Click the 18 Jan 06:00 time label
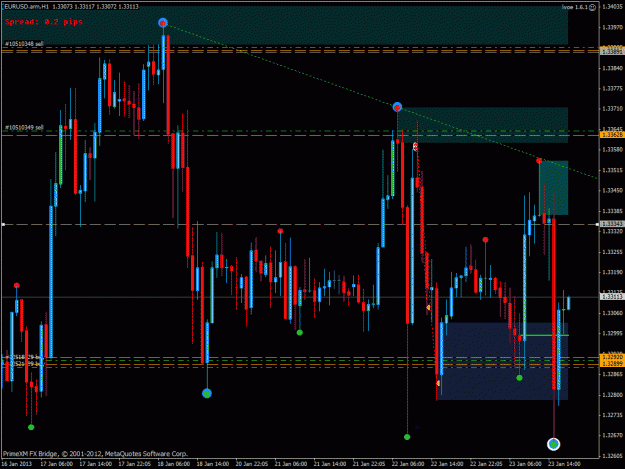 coord(173,464)
